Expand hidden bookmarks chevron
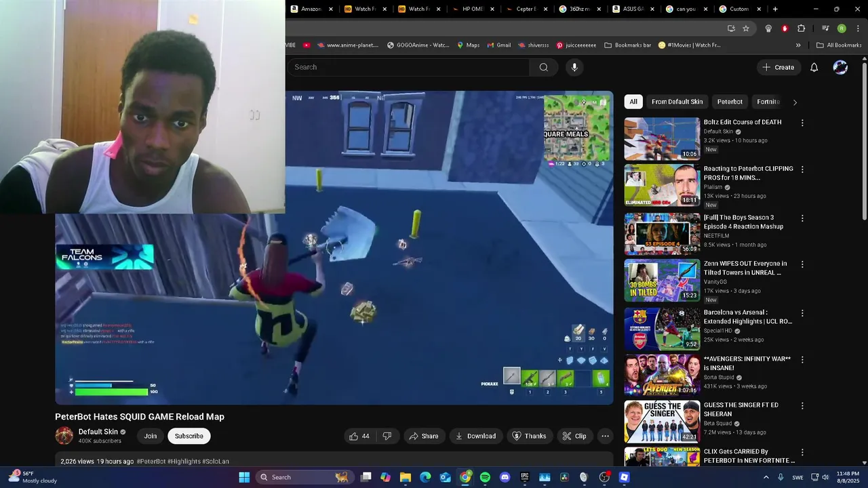 [x=798, y=45]
